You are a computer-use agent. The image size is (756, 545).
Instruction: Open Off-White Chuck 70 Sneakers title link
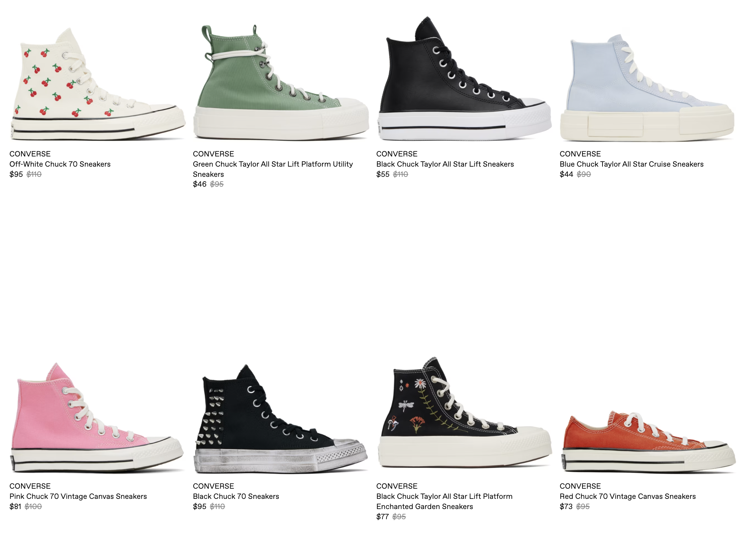click(60, 164)
